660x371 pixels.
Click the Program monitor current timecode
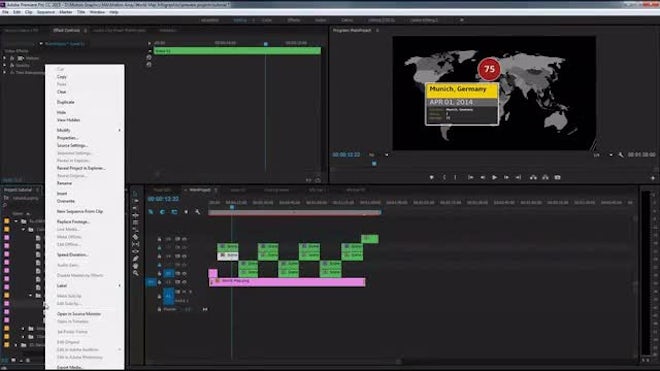[x=346, y=155]
